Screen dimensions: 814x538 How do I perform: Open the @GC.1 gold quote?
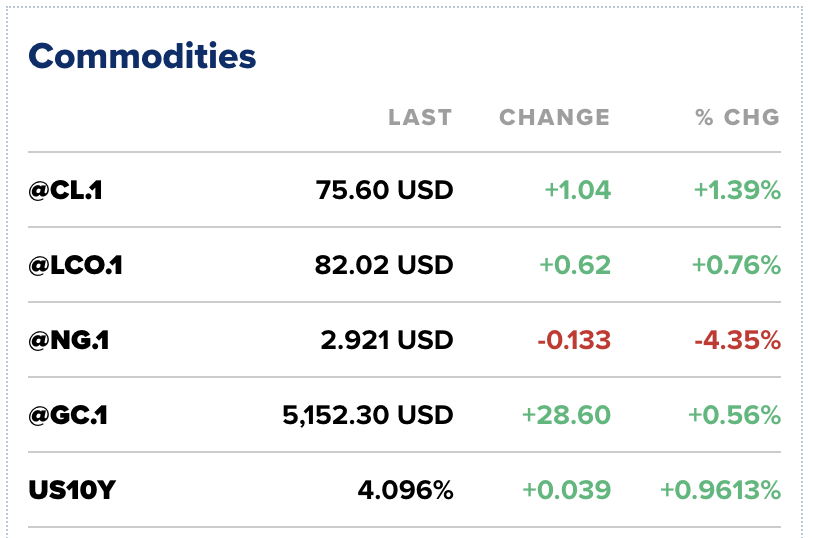(68, 415)
